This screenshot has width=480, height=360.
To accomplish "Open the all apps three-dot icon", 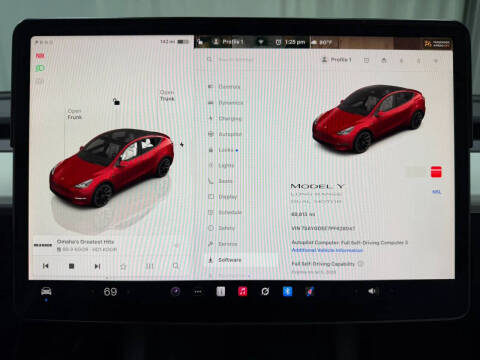I will 198,292.
